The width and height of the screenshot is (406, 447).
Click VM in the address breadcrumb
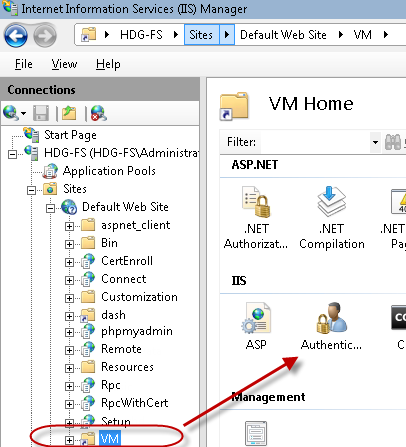click(x=362, y=35)
